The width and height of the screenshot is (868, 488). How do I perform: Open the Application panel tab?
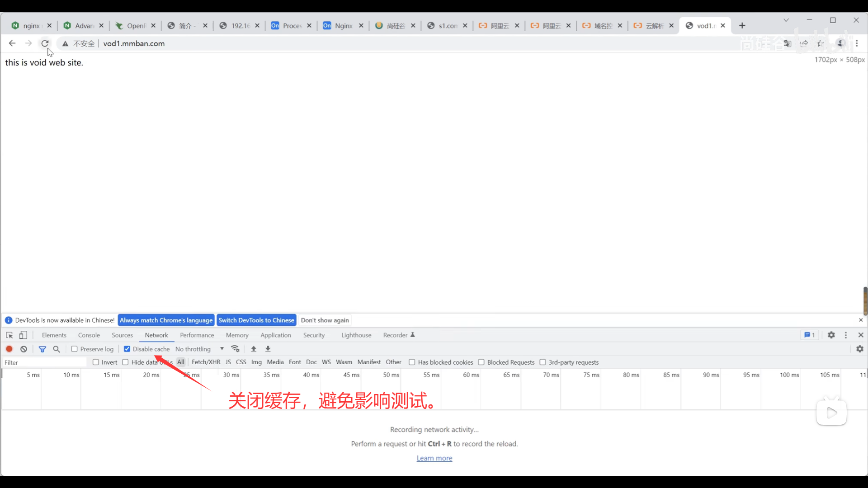coord(275,335)
